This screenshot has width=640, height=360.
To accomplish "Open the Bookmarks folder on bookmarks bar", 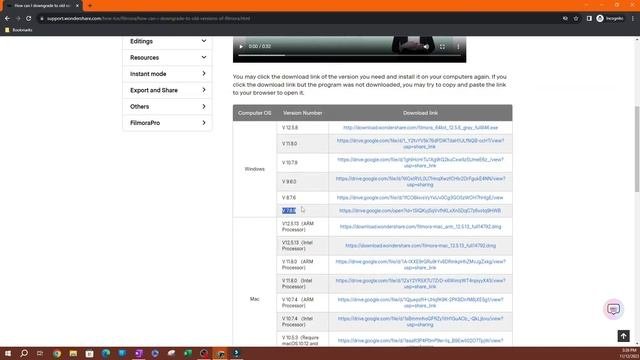I will tap(18, 30).
